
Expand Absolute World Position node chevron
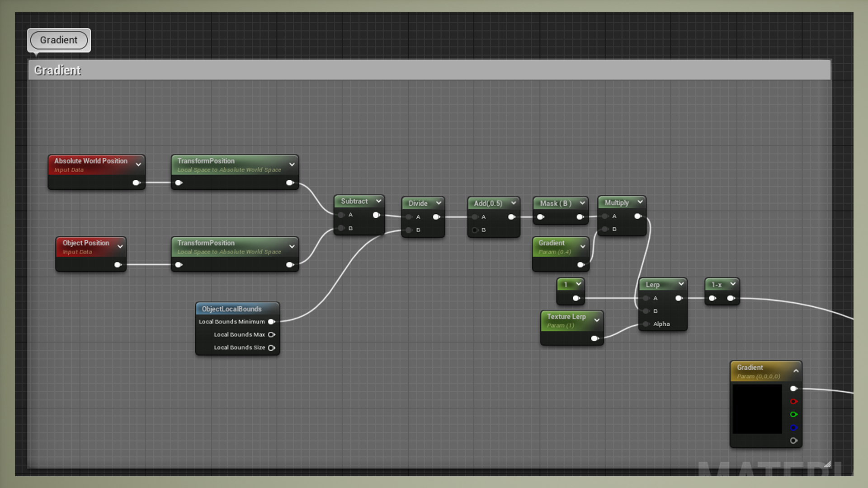[138, 164]
